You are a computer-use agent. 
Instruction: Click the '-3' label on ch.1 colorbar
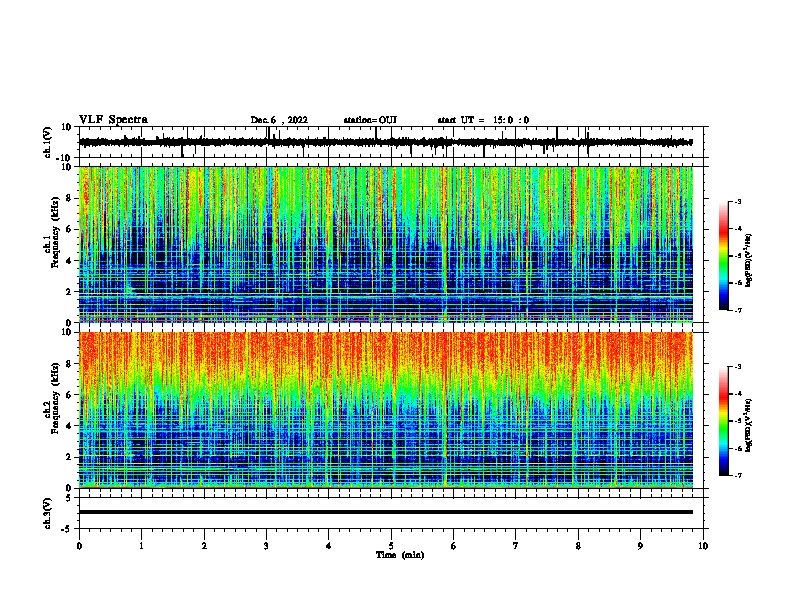(737, 201)
